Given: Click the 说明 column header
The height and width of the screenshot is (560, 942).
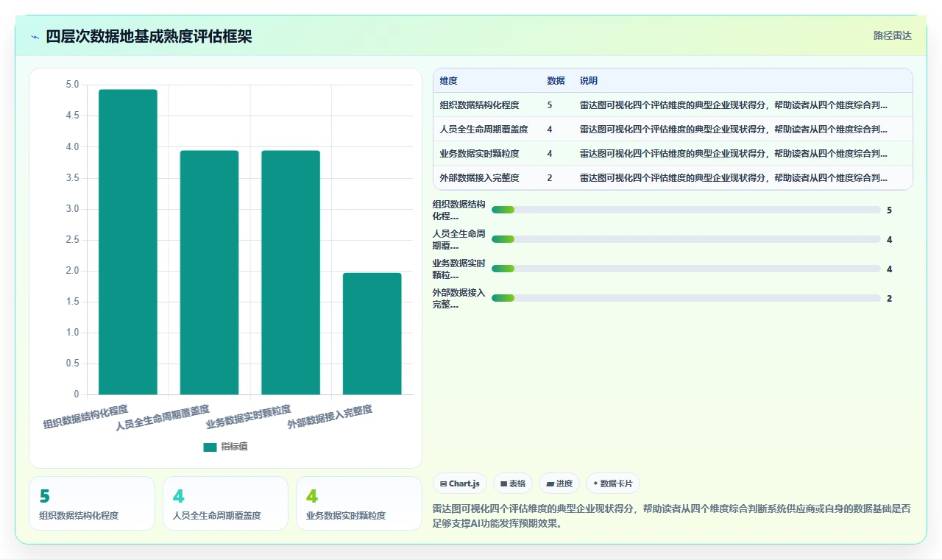Looking at the screenshot, I should 589,80.
